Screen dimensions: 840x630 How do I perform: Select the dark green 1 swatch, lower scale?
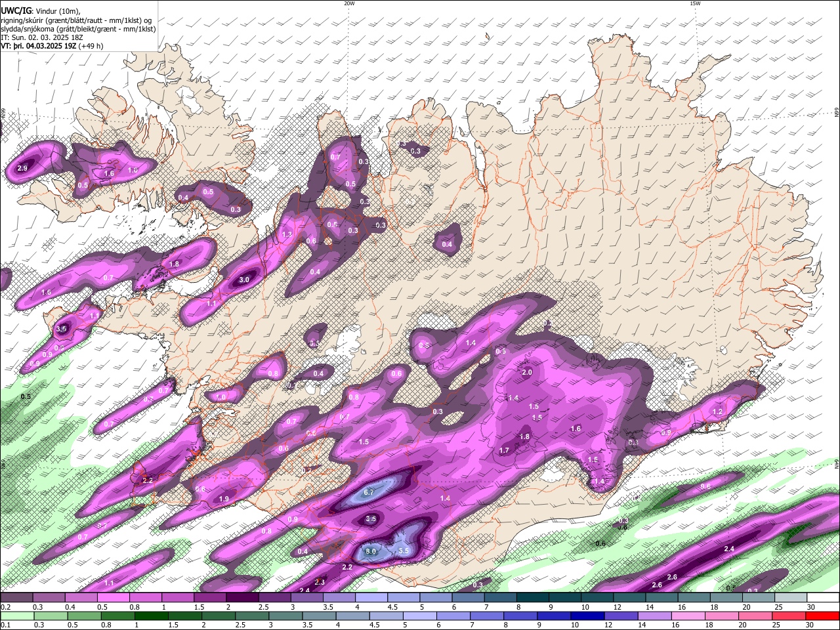coord(151,616)
